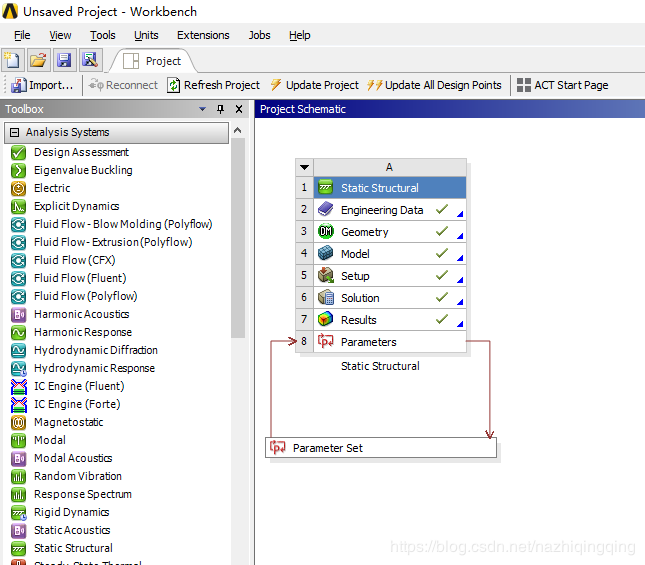Select the IC Engine (Forte) icon
Image resolution: width=645 pixels, height=565 pixels.
click(19, 405)
